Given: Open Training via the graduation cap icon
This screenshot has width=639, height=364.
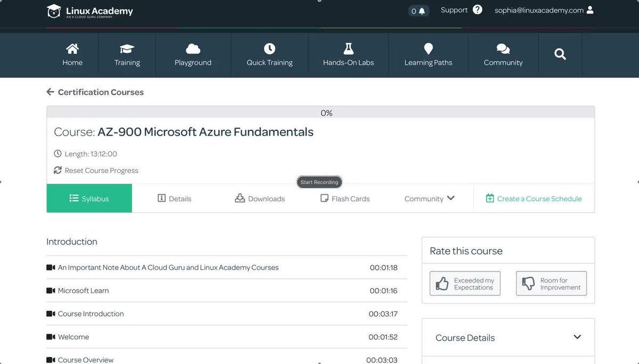Looking at the screenshot, I should [127, 49].
